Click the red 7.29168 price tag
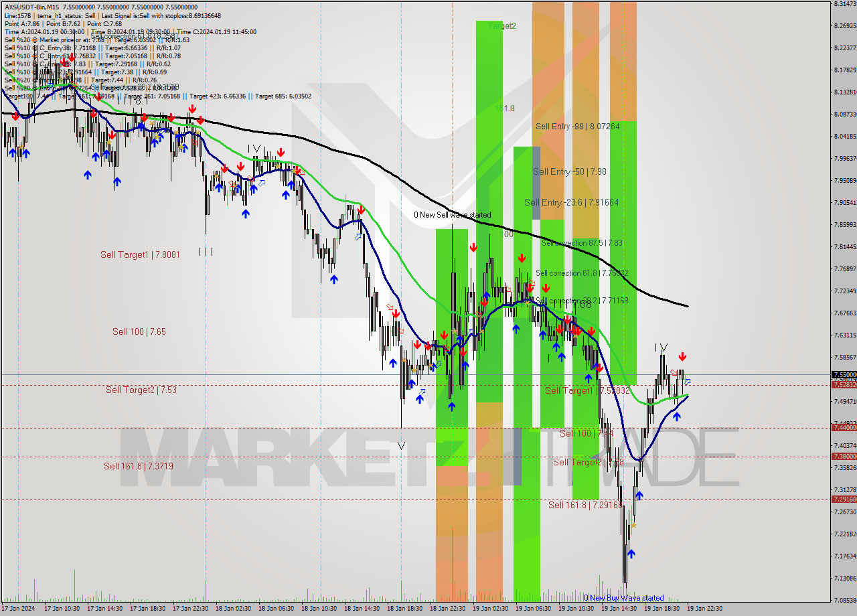857x616 pixels. click(x=844, y=499)
